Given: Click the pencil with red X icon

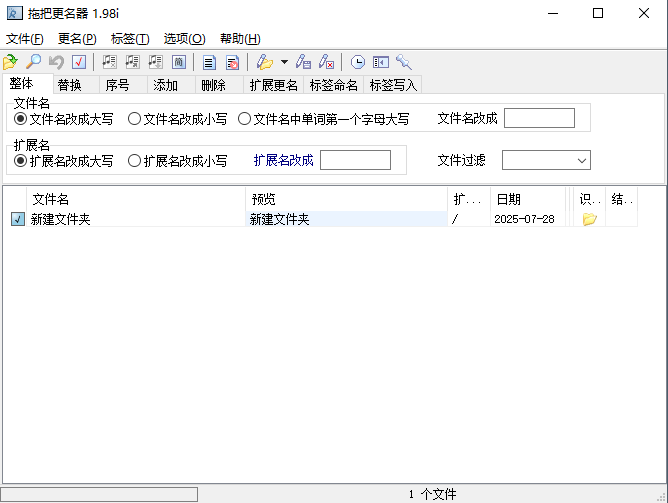Looking at the screenshot, I should (326, 62).
